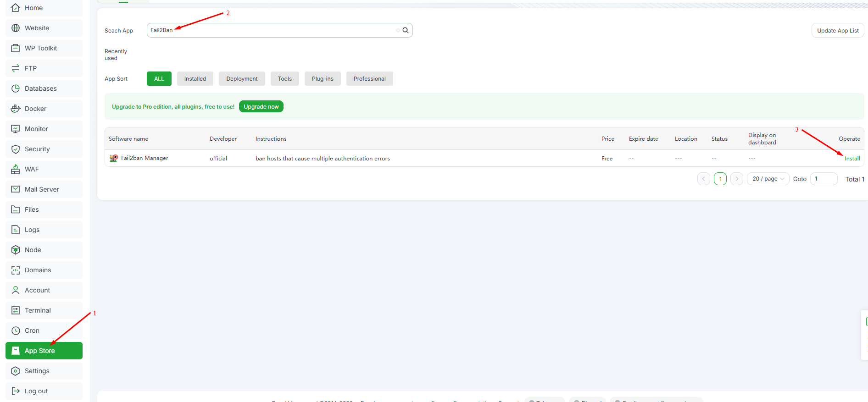868x402 pixels.
Task: Install Fail2ban Manager
Action: pyautogui.click(x=852, y=159)
